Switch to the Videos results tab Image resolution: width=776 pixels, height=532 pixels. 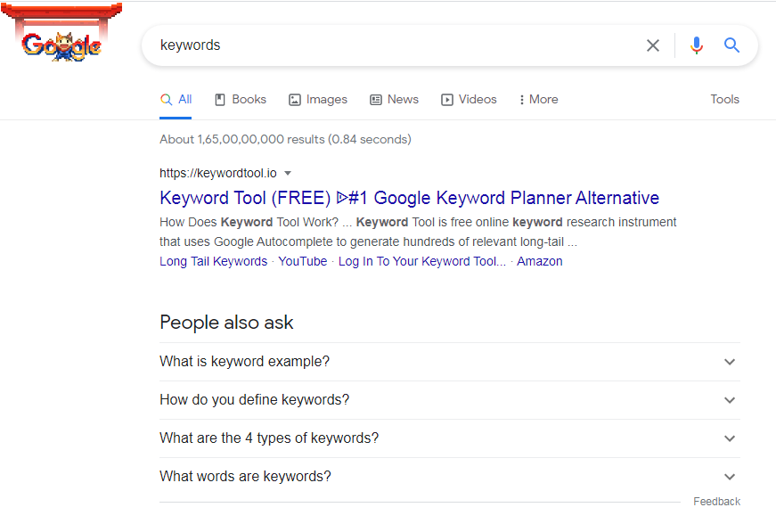coord(469,100)
